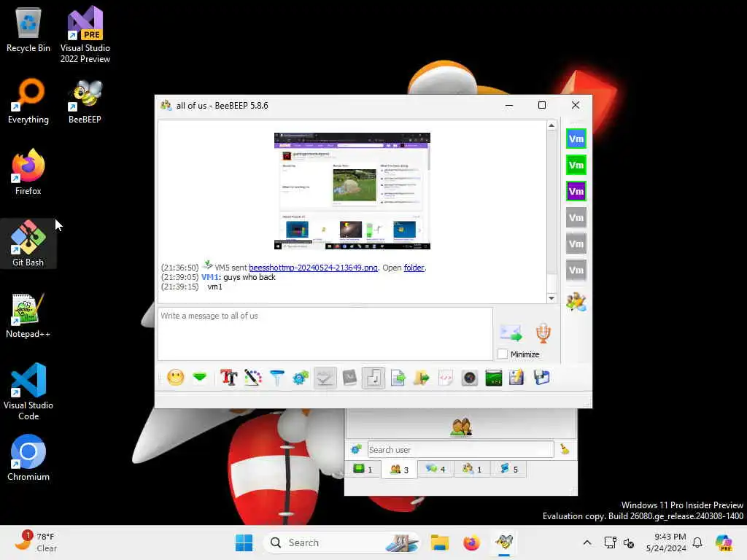Click the send folder icon with green arrow

[x=421, y=378]
